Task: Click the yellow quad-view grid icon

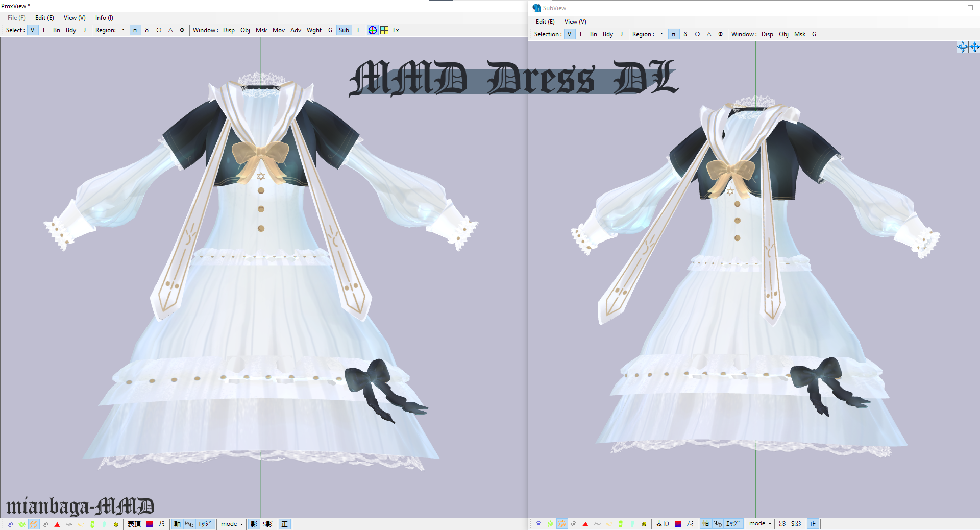Action: point(384,30)
